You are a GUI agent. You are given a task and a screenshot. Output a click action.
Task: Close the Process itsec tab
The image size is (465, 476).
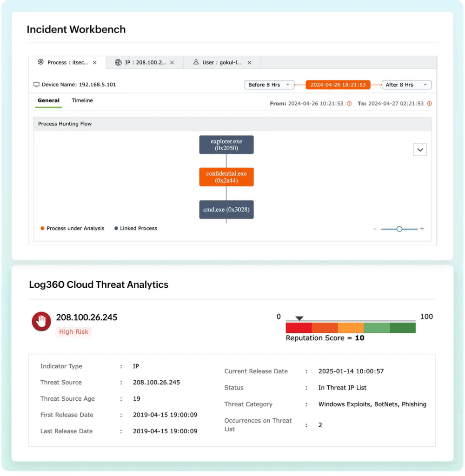(x=95, y=63)
